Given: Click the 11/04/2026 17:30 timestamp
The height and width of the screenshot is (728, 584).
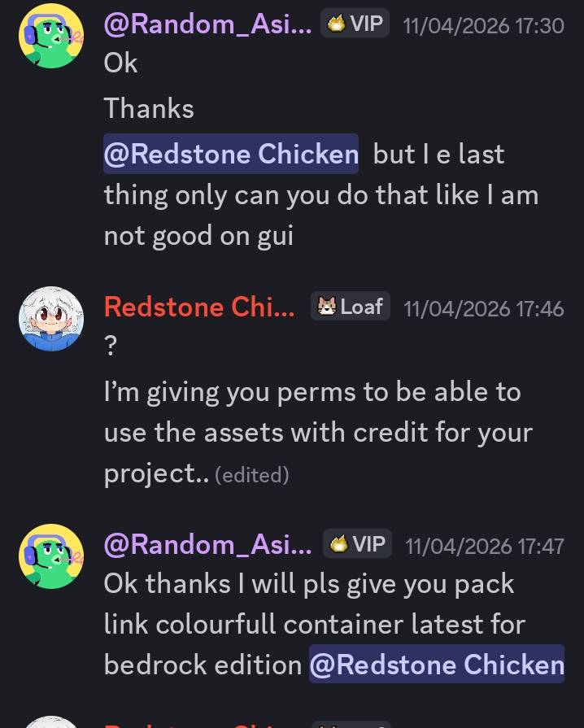Looking at the screenshot, I should (483, 25).
